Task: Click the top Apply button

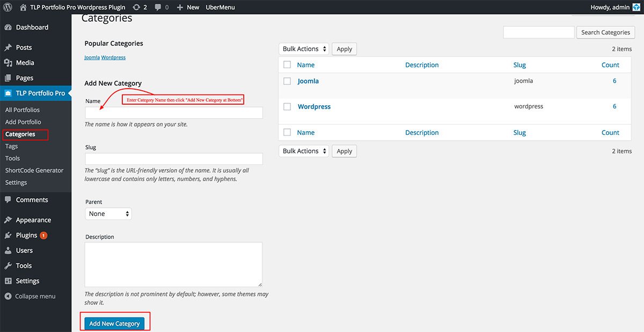Action: (344, 49)
